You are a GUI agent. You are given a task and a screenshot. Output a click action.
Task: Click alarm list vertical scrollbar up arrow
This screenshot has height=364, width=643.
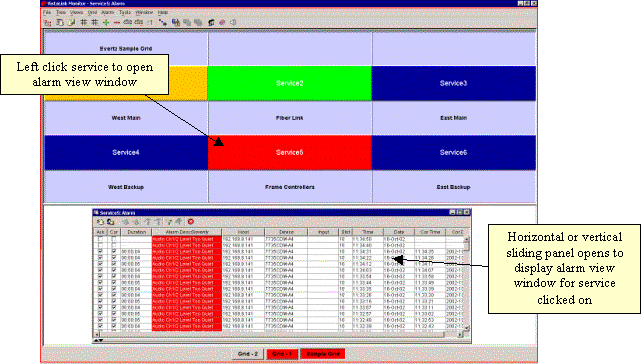[467, 239]
